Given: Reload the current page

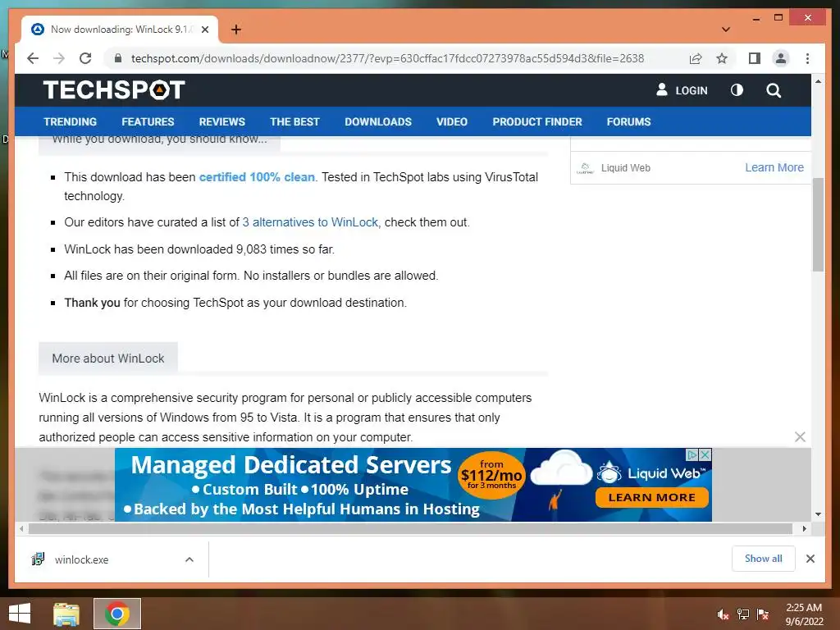Looking at the screenshot, I should (x=85, y=58).
